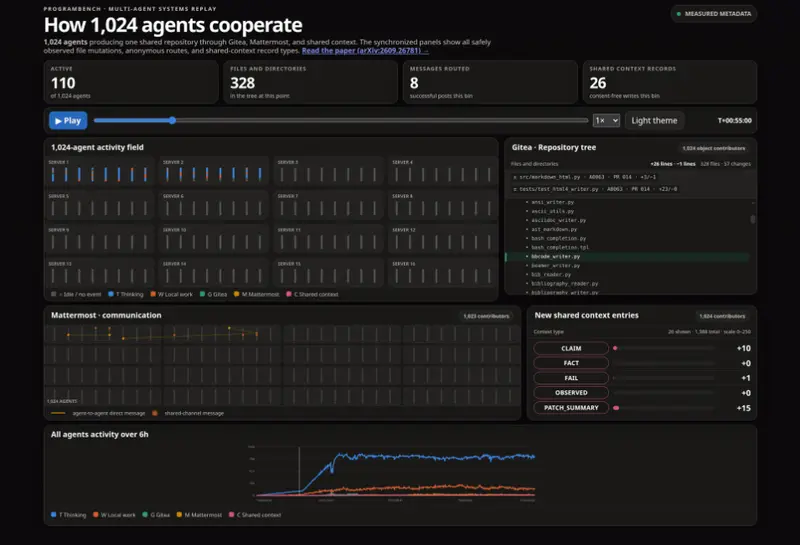Start the replay with the Play button

pyautogui.click(x=68, y=120)
